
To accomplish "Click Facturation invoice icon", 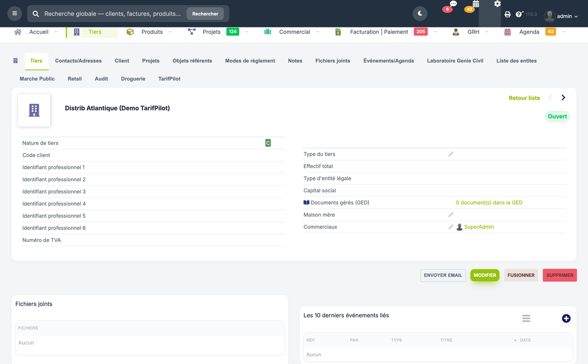I will pyautogui.click(x=338, y=32).
